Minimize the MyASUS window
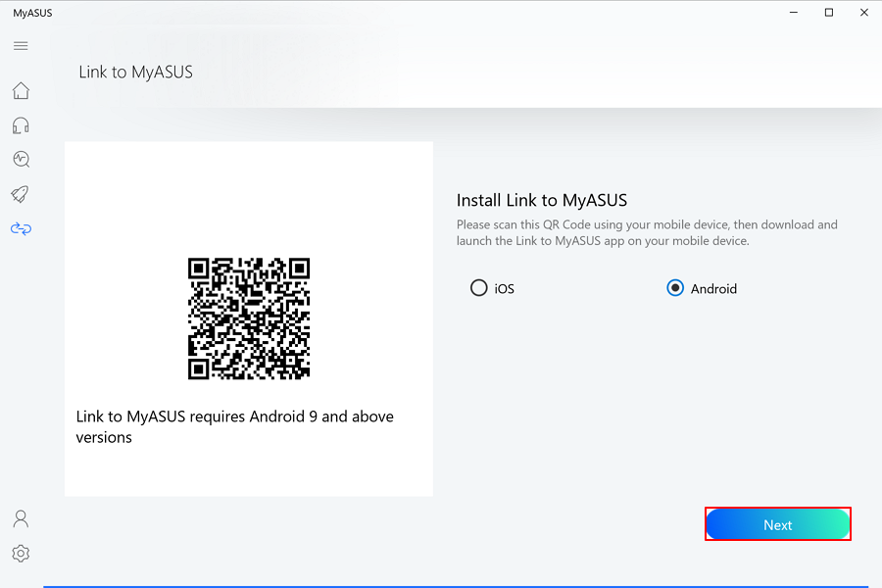This screenshot has width=882, height=588. tap(793, 13)
